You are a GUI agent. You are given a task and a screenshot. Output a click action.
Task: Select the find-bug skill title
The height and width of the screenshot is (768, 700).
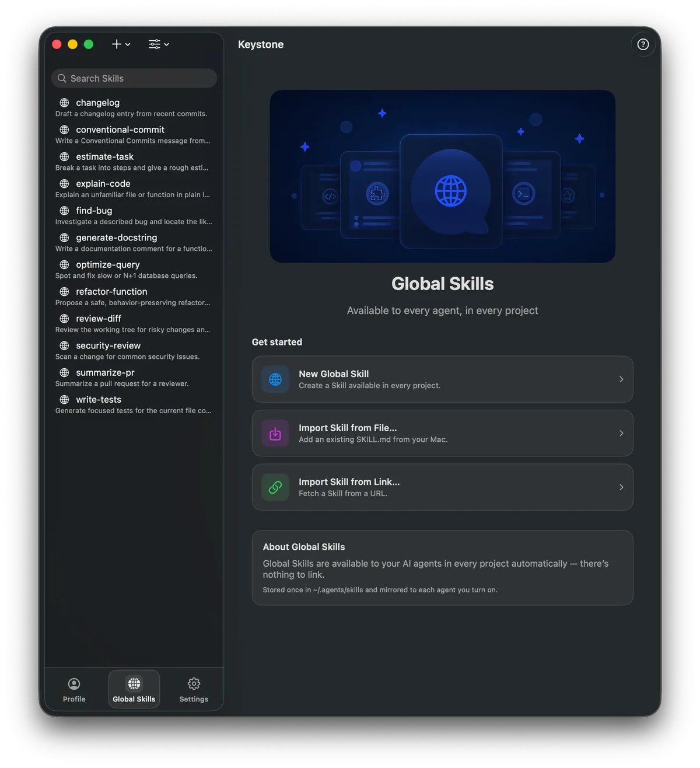tap(94, 211)
